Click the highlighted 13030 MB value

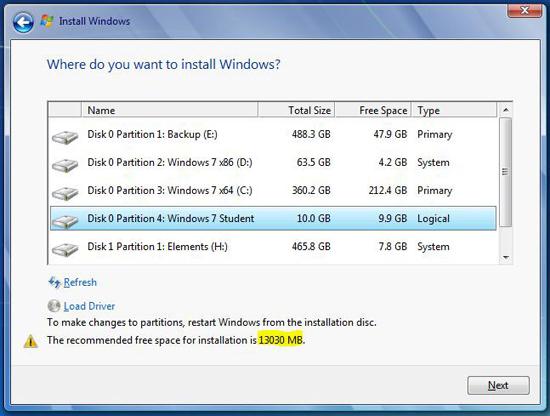click(x=280, y=340)
